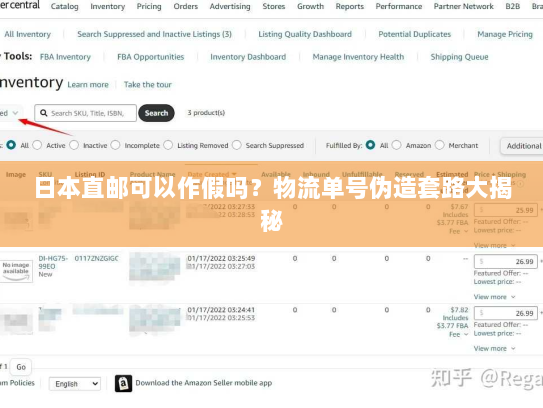Screen dimensions: 543x408
Task: Select Fulfilled By Merchant option
Action: [440, 145]
